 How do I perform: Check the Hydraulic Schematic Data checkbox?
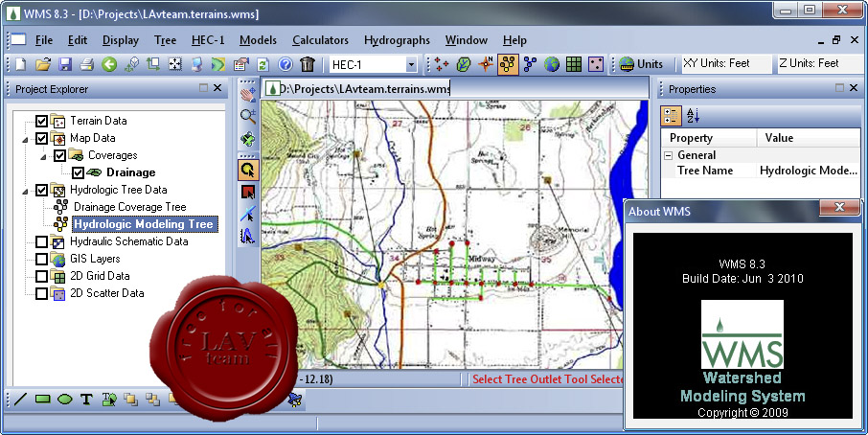click(41, 241)
